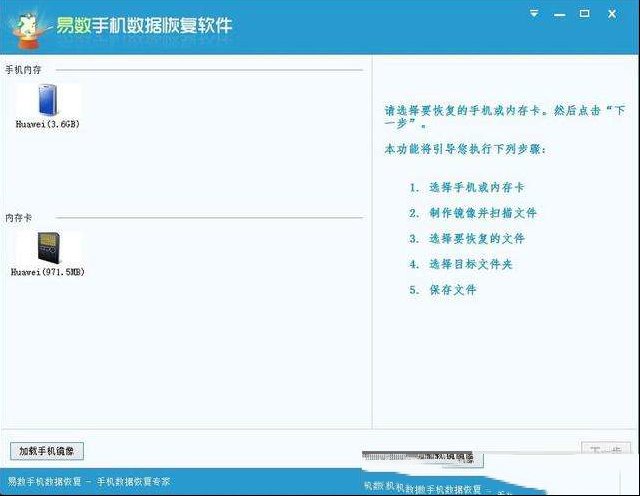Minimize the data recovery window
This screenshot has width=640, height=496.
point(560,15)
